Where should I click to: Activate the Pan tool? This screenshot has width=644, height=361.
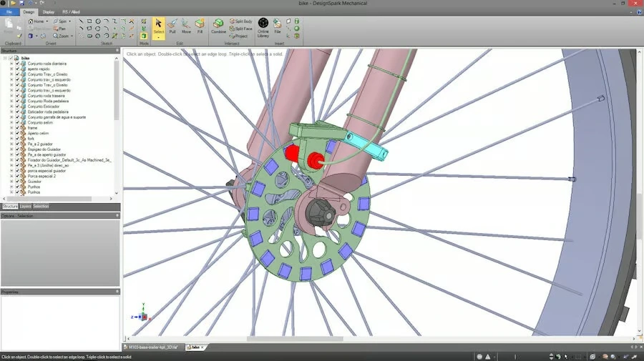(x=59, y=29)
